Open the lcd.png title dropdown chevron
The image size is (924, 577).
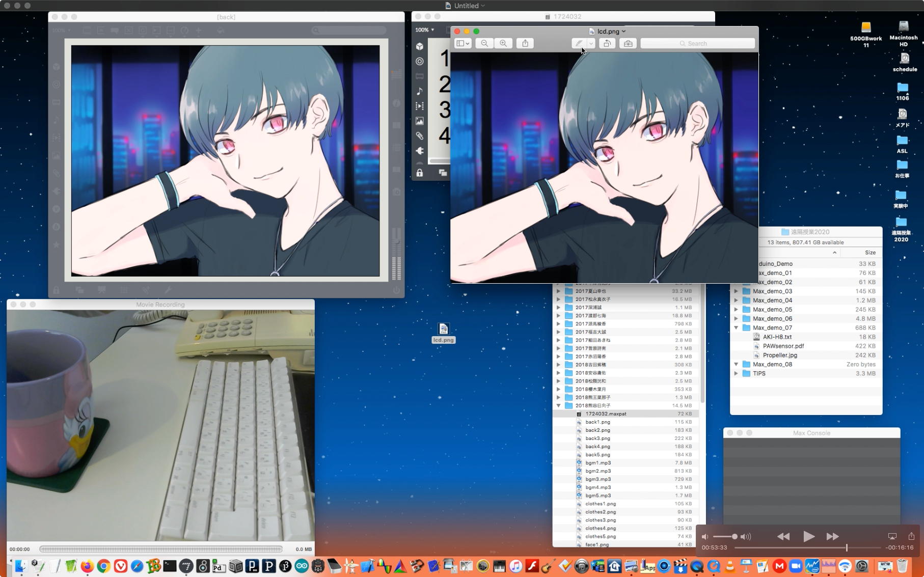point(624,32)
